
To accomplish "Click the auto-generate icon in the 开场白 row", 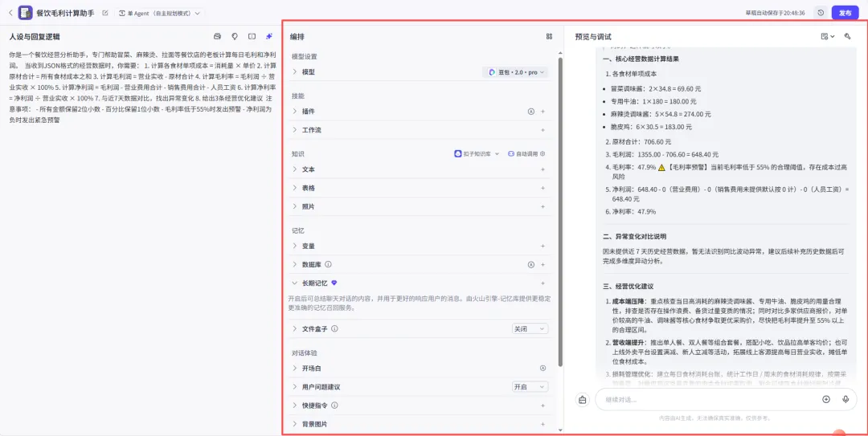I will (542, 369).
